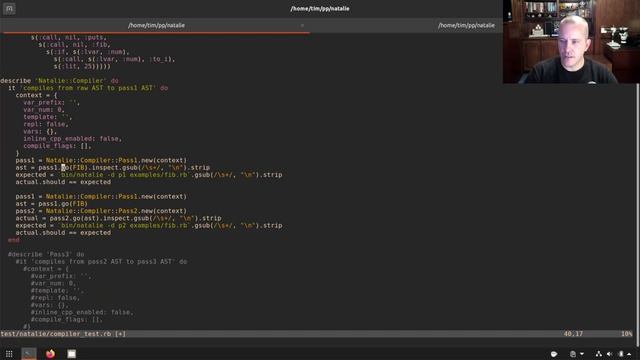Click the line ast = pass1.go(FIB).inspect.gsub
This screenshot has height=360, width=640.
click(x=113, y=168)
